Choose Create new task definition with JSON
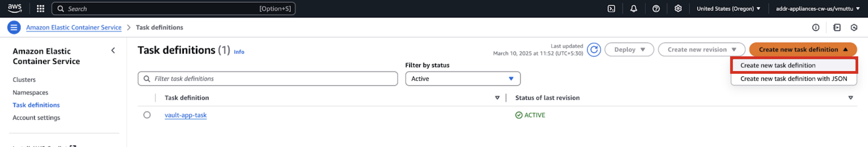The image size is (868, 147). click(794, 79)
